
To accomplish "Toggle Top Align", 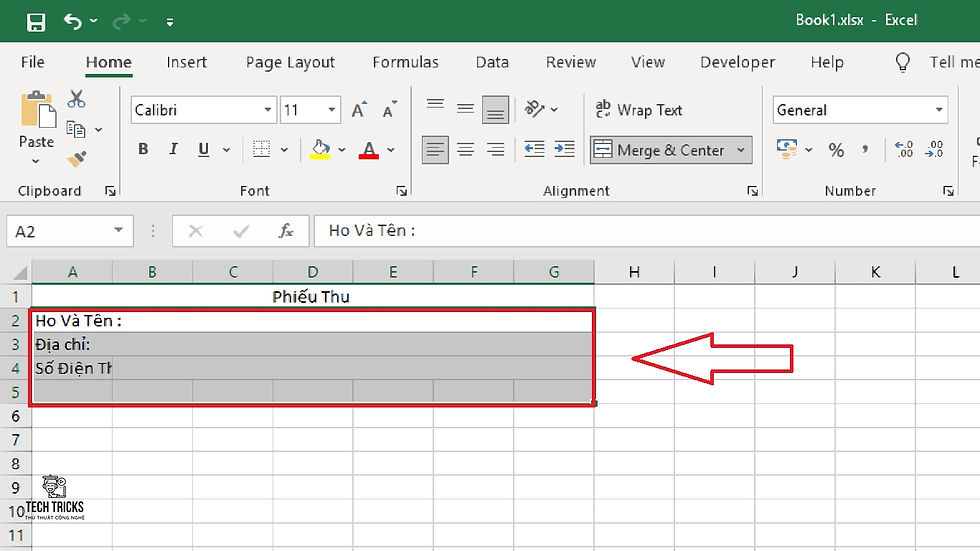I will [x=436, y=106].
